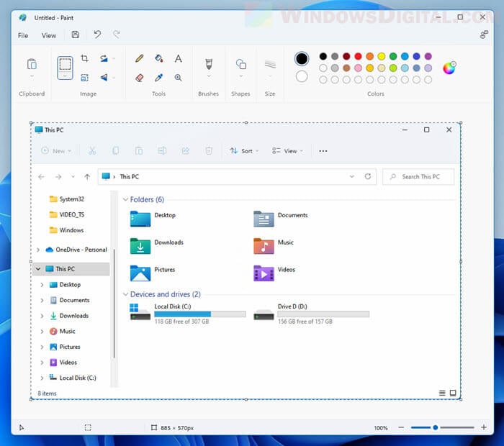
Task: Crop the image with Crop tool
Action: tap(84, 58)
